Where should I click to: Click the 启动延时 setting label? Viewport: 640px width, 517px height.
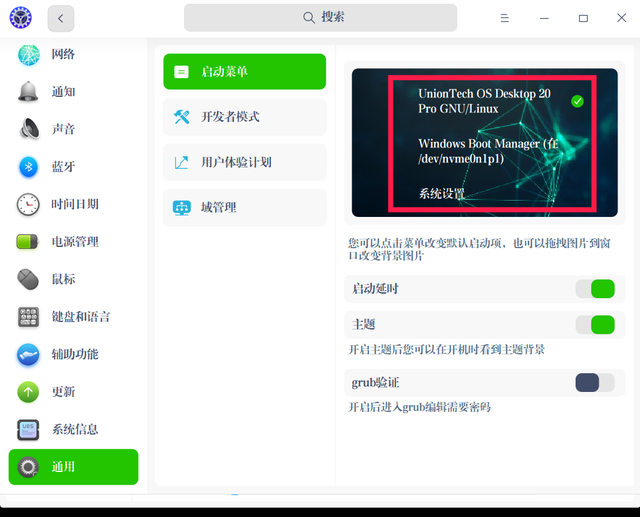tap(375, 289)
